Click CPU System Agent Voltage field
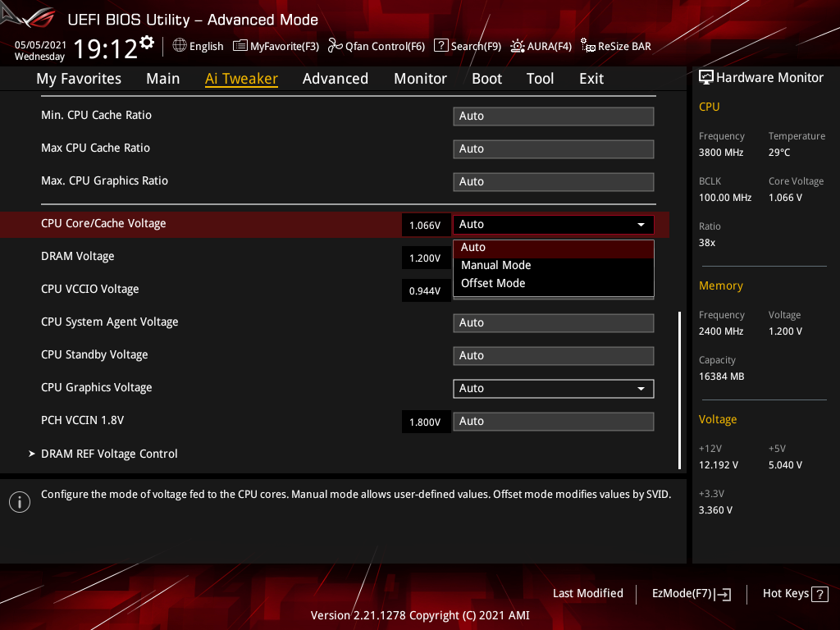This screenshot has height=630, width=840. pos(554,323)
